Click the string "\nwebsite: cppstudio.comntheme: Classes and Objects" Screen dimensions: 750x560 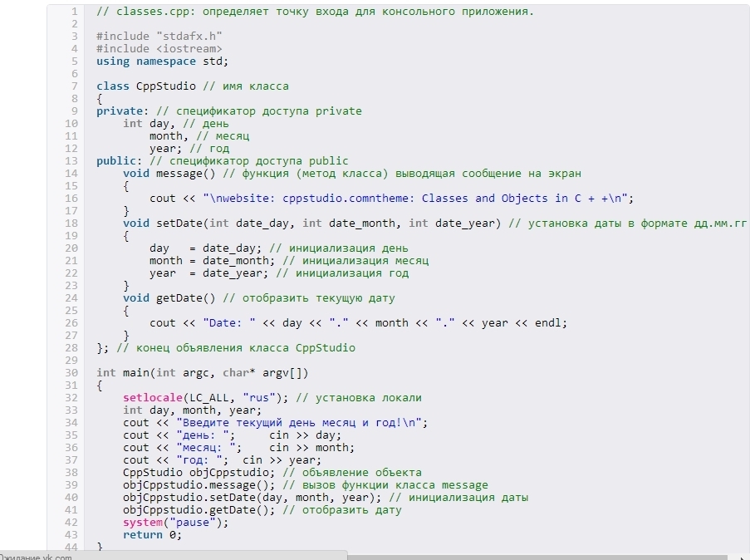click(x=375, y=198)
